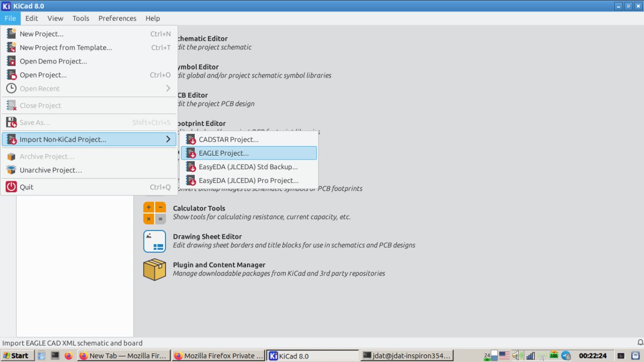Expand Import Non-KiCad Project submenu
Viewport: 644px width, 362px height.
point(89,139)
